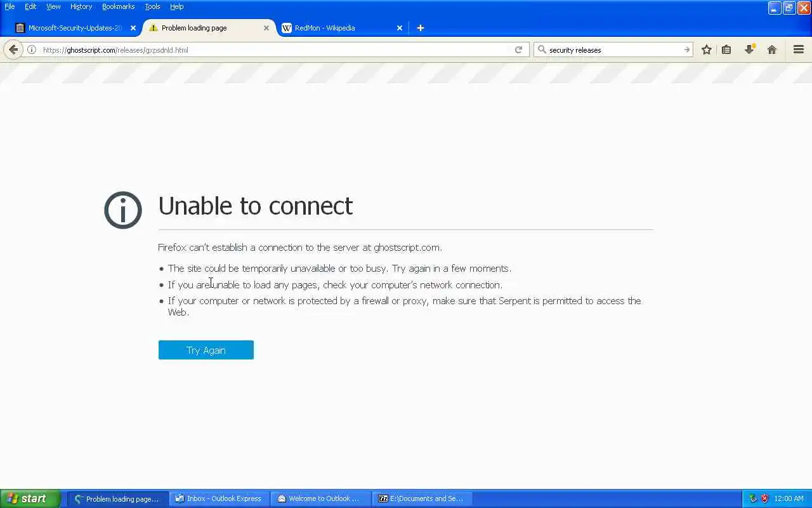This screenshot has width=812, height=508.
Task: Close the Problem loading page tab
Action: (x=266, y=28)
